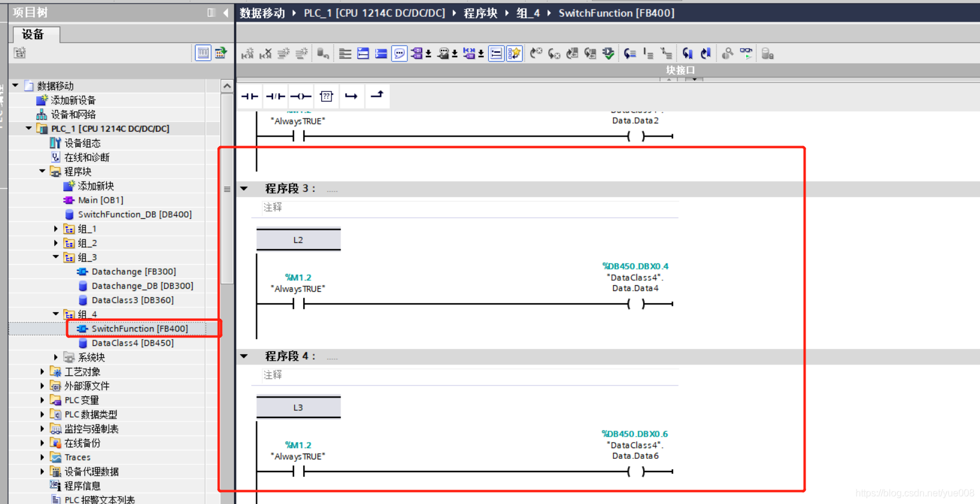Toggle free-form comments display
This screenshot has height=504, width=980.
(399, 54)
